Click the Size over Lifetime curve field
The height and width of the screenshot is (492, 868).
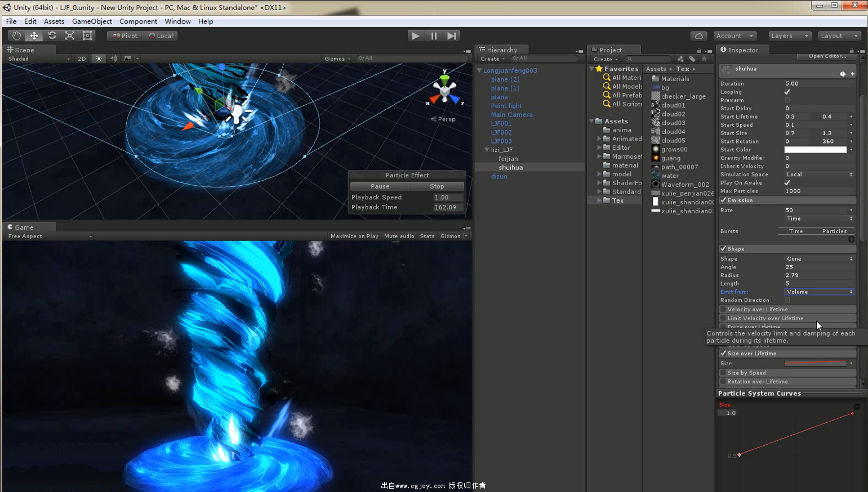(816, 364)
